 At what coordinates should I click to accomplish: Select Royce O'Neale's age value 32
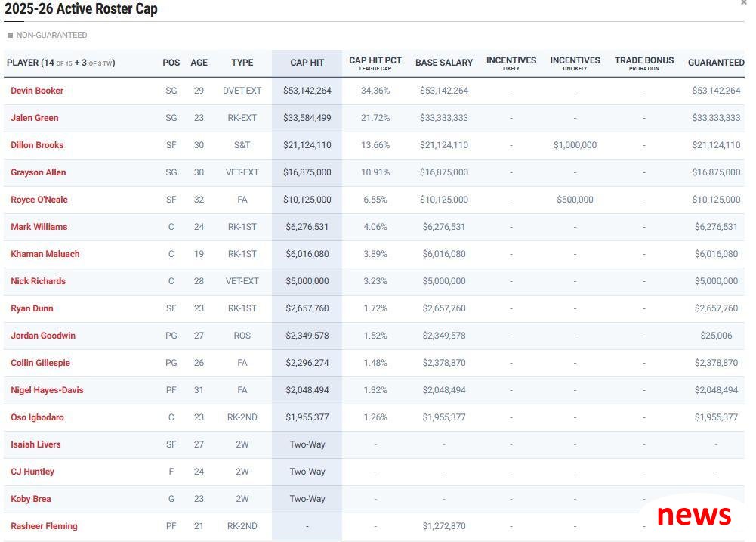coord(199,200)
